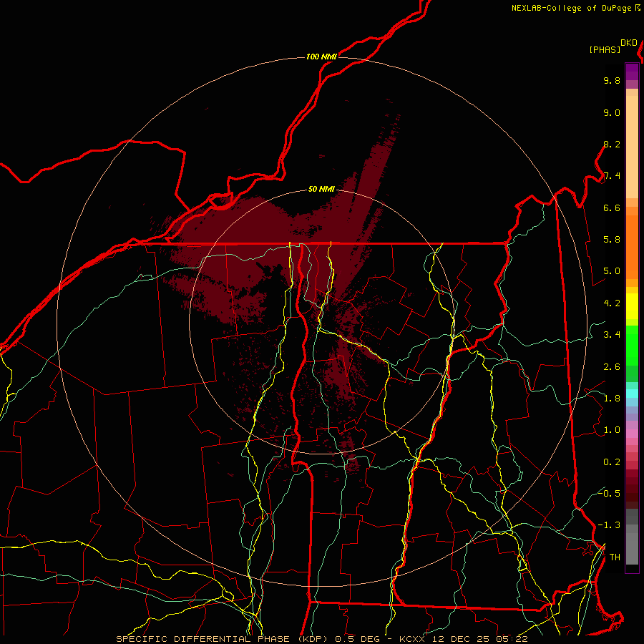
Task: Select the 2.6 scale value
Action: click(x=612, y=367)
